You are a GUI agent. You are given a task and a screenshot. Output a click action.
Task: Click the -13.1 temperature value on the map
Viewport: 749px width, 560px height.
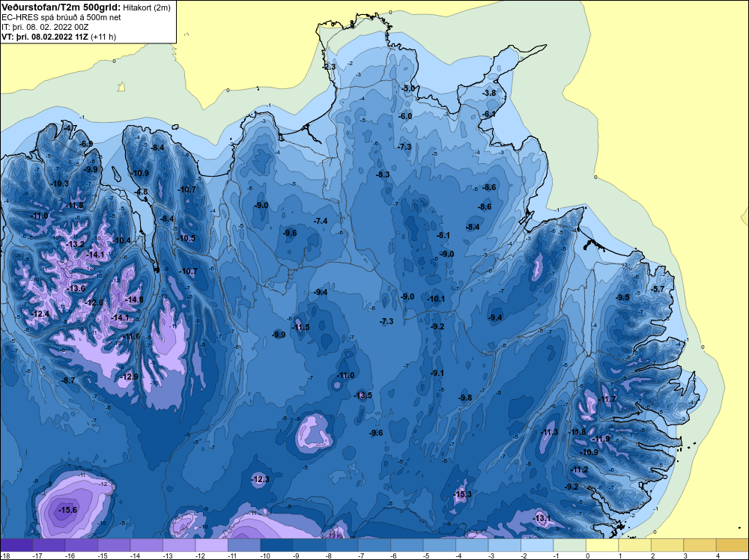click(x=542, y=518)
